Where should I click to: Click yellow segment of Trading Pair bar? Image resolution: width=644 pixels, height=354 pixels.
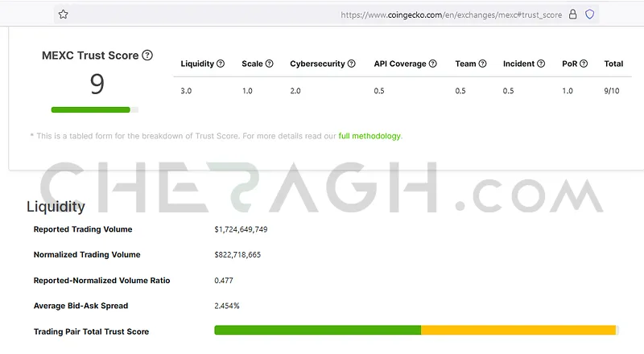tap(518, 331)
